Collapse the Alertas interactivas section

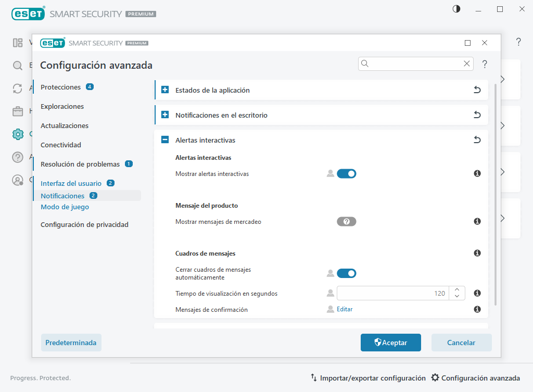click(165, 140)
